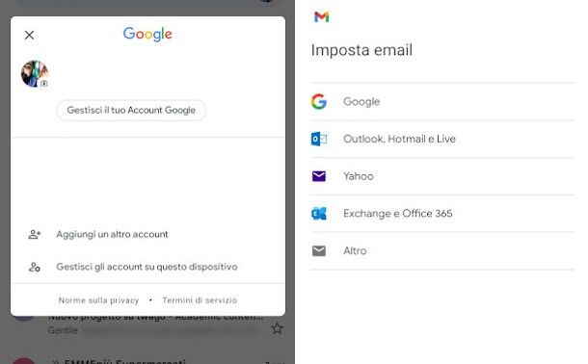
Task: Close the Google account dialog
Action: (29, 36)
